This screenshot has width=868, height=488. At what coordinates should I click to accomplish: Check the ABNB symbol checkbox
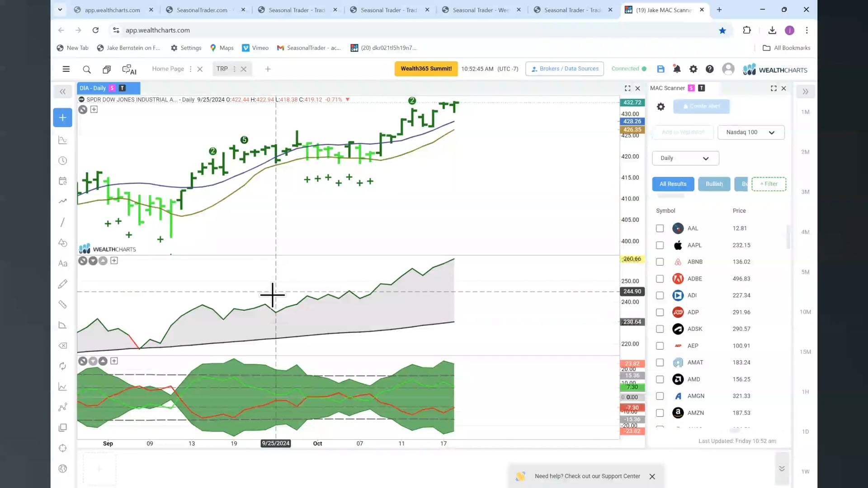[x=660, y=262]
